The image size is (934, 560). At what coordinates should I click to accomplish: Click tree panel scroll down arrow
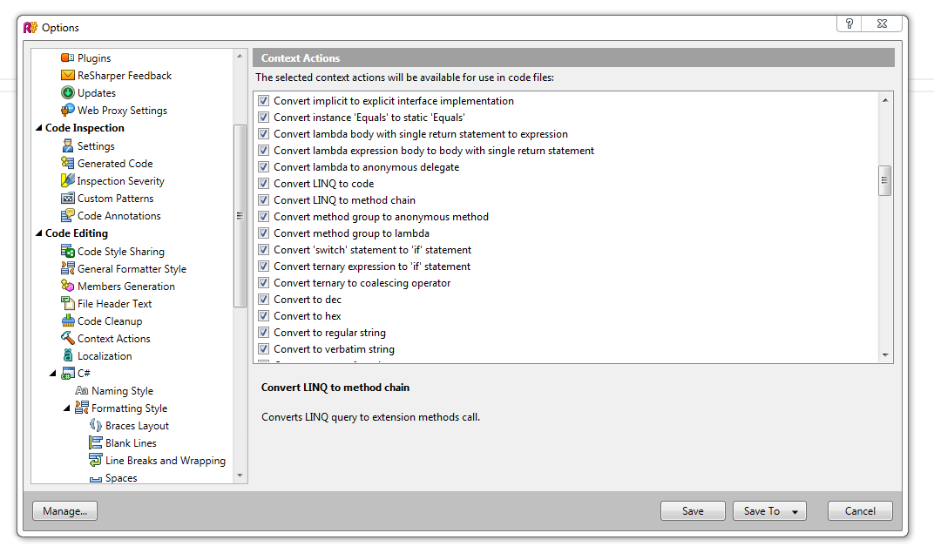point(240,476)
